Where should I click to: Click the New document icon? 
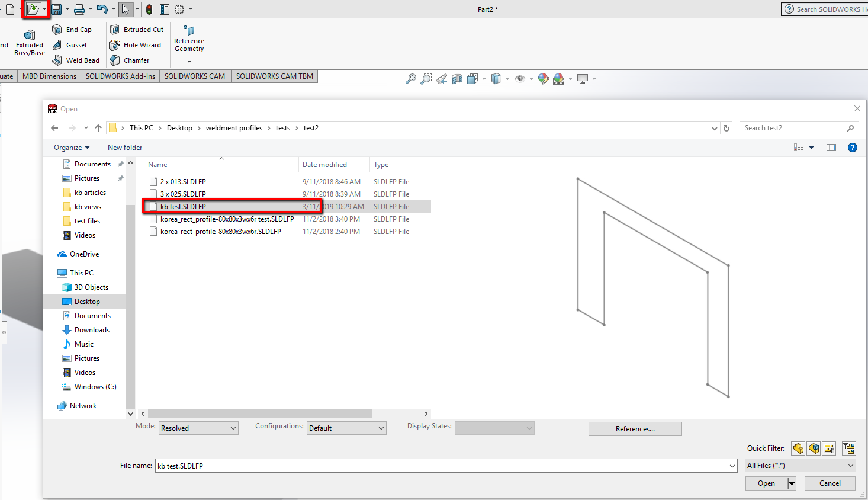point(10,9)
